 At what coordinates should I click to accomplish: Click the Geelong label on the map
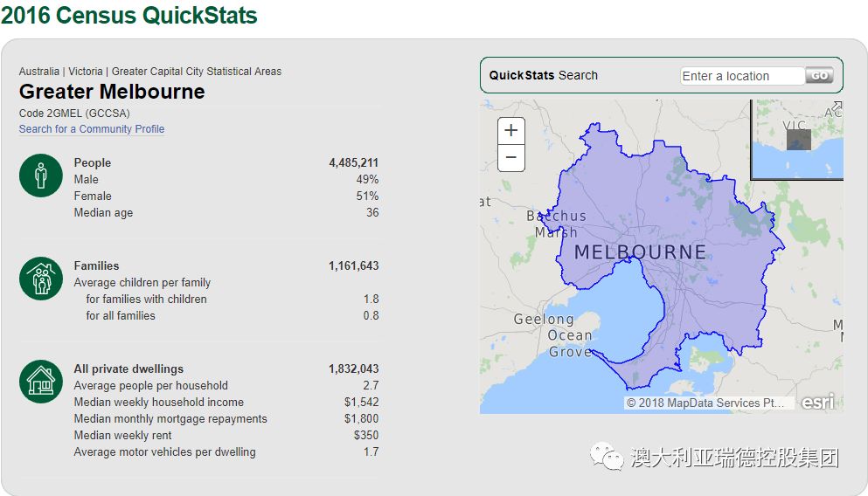click(543, 319)
